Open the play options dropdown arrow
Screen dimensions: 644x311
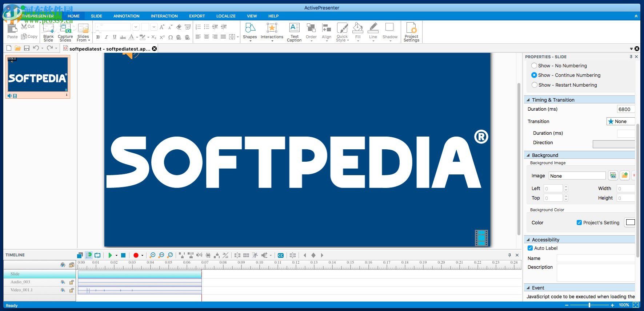tap(116, 256)
